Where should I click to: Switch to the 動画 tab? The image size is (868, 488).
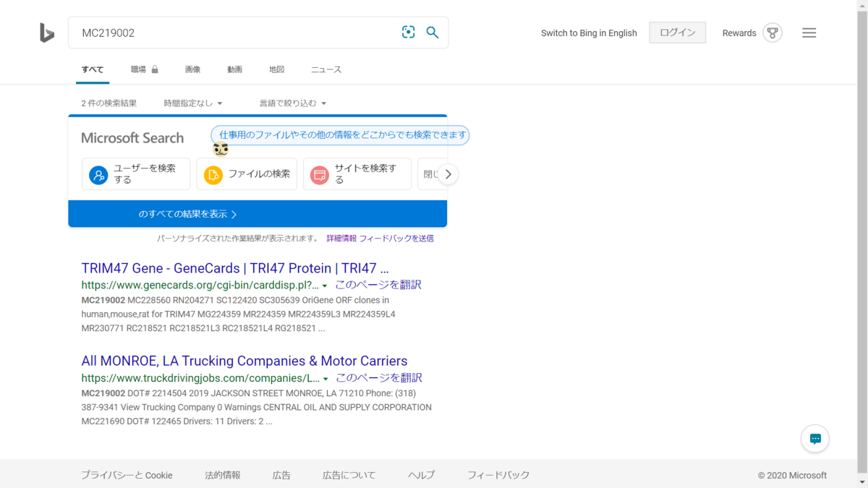234,69
